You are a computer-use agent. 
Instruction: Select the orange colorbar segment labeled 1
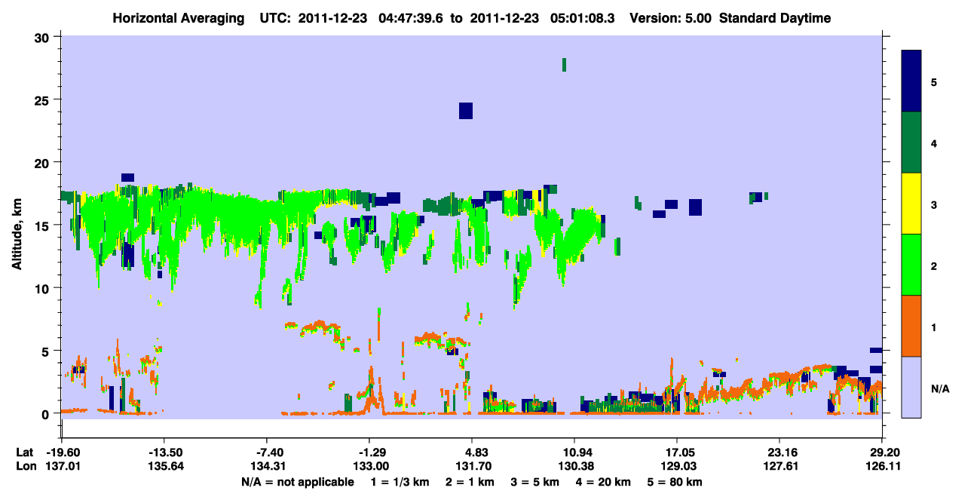(911, 326)
